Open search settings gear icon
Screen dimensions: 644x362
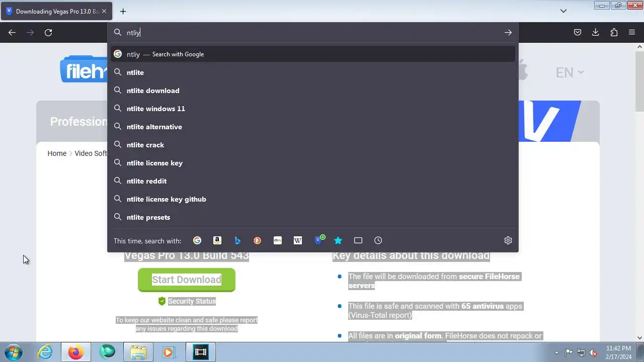coord(508,240)
